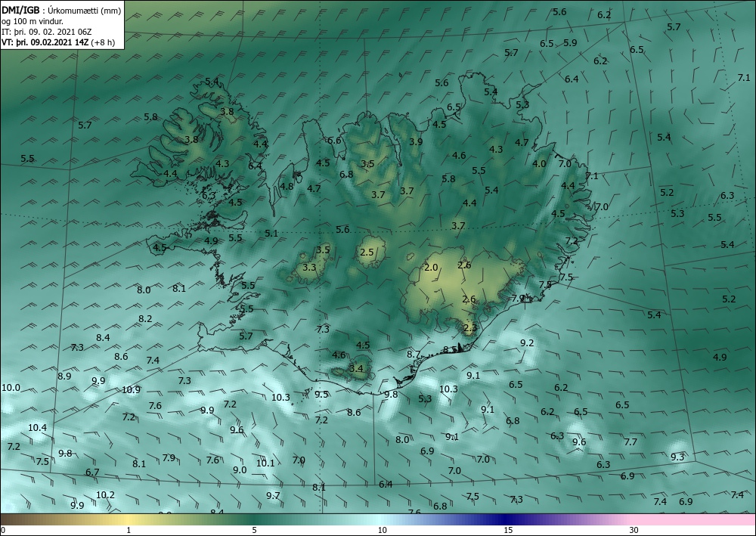756x536 pixels.
Task: Click the '10.1' value on the map
Action: click(265, 463)
